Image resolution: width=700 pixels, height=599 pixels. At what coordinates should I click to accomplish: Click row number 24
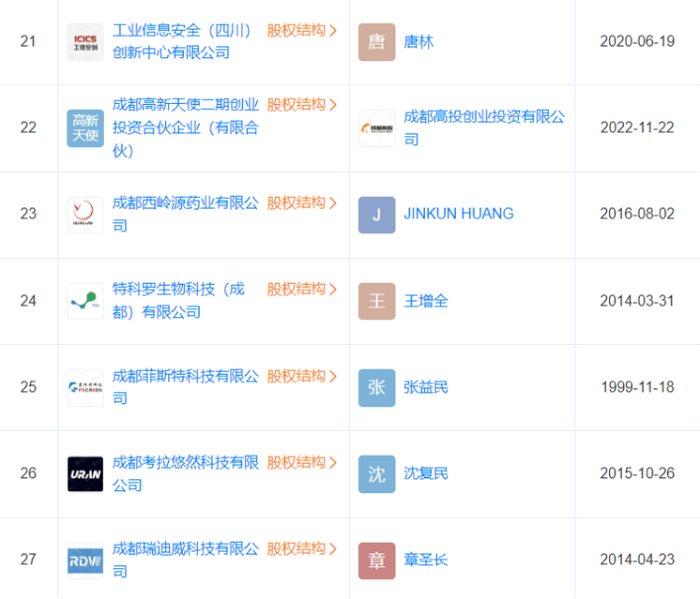point(28,300)
